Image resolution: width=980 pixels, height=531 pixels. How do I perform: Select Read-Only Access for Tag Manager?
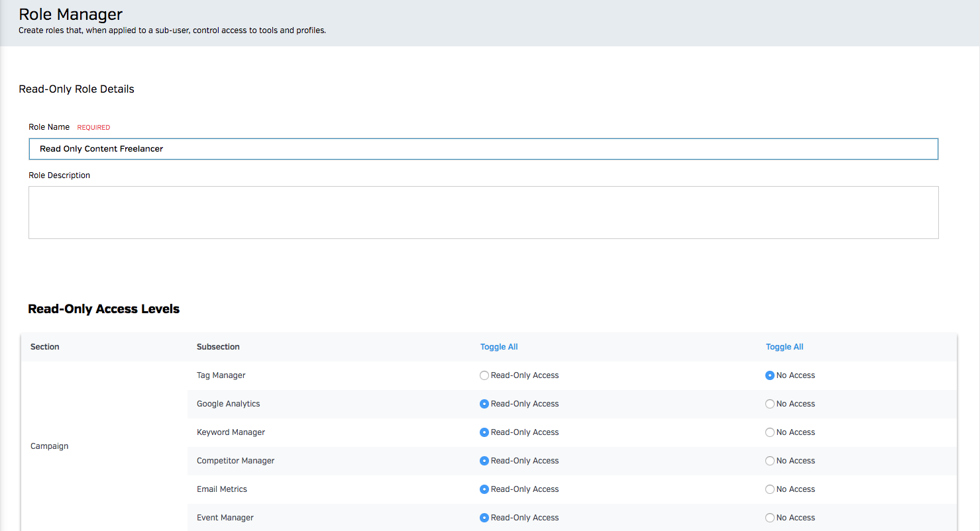click(484, 375)
